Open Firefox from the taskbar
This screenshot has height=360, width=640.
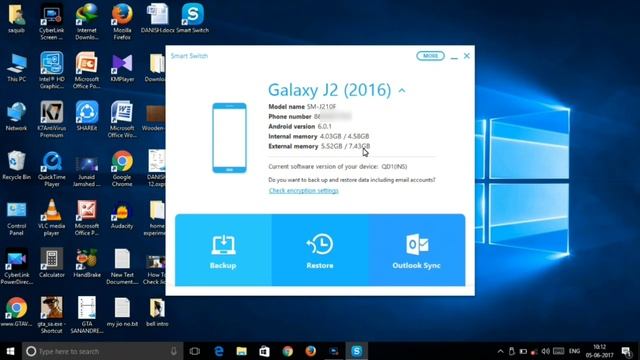311,351
